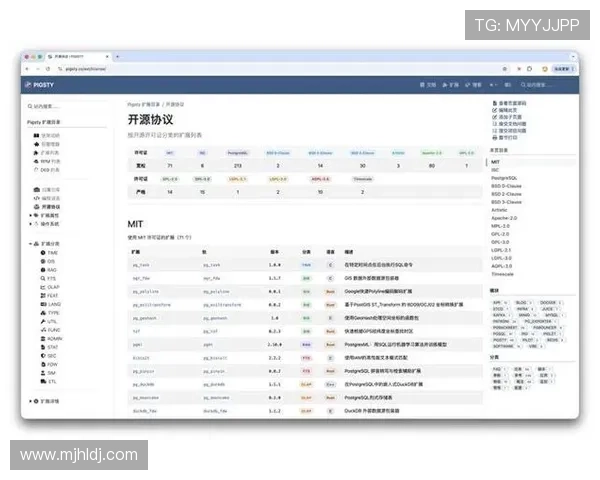The width and height of the screenshot is (600, 480).
Task: Jump to GPL-3.0 in the page contents
Action: (x=500, y=242)
